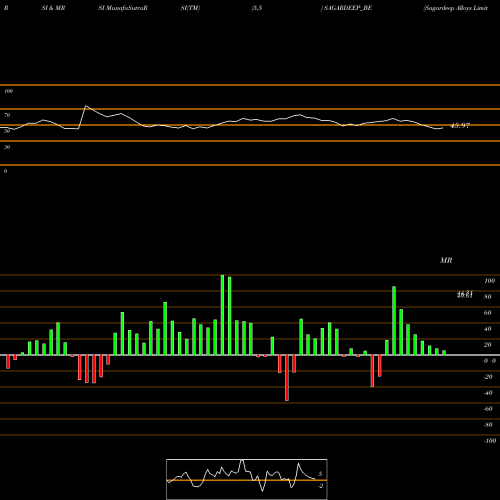Click the 40 label on MR axis
Image resolution: width=500 pixels, height=500 pixels.
coord(488,329)
